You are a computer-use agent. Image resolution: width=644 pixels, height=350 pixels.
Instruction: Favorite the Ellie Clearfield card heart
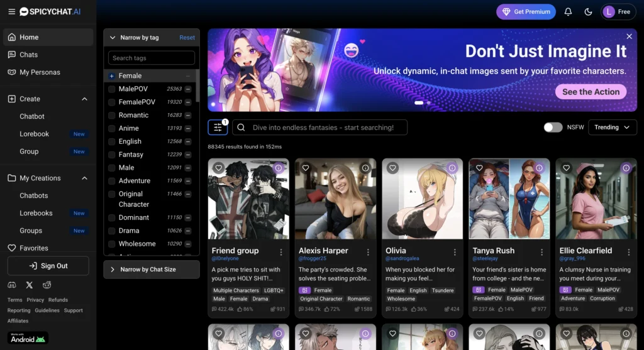point(567,168)
